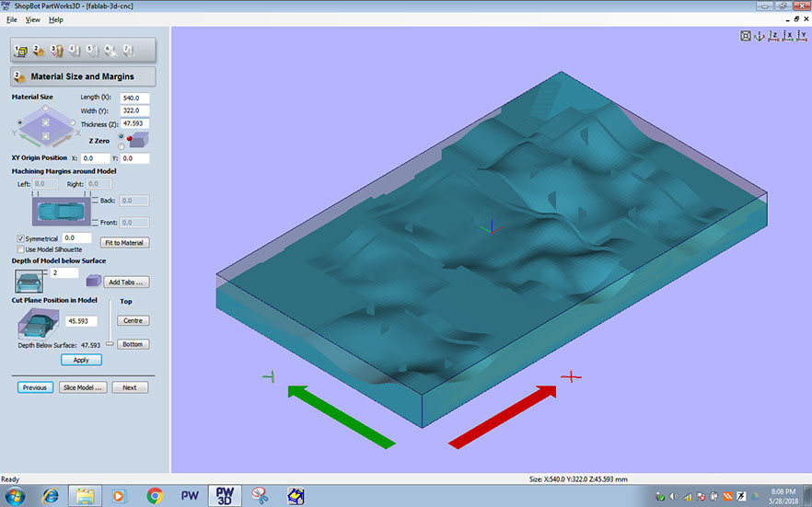
Task: Click Depth of Model below Surface field
Action: tap(64, 272)
